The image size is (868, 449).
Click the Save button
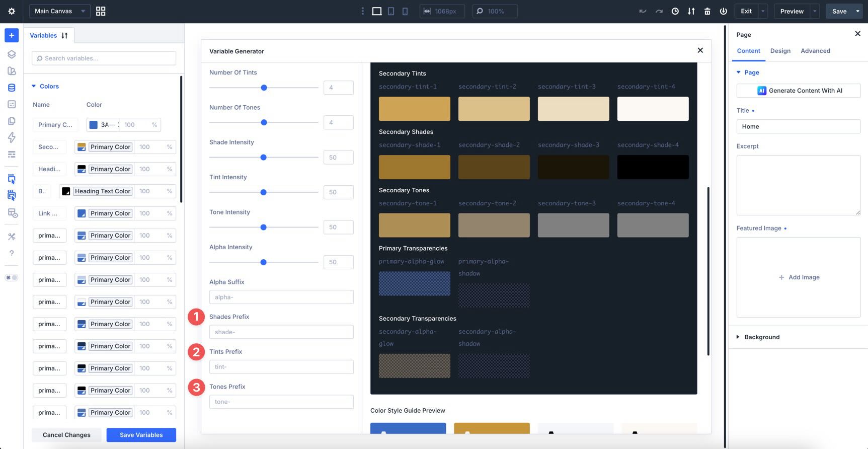point(839,11)
